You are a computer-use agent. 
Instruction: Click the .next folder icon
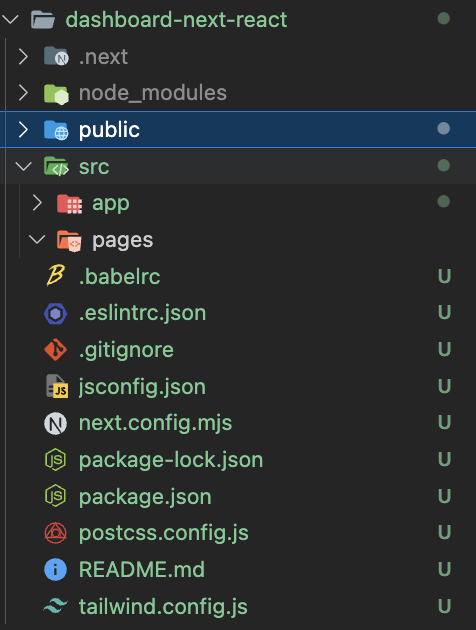click(56, 56)
